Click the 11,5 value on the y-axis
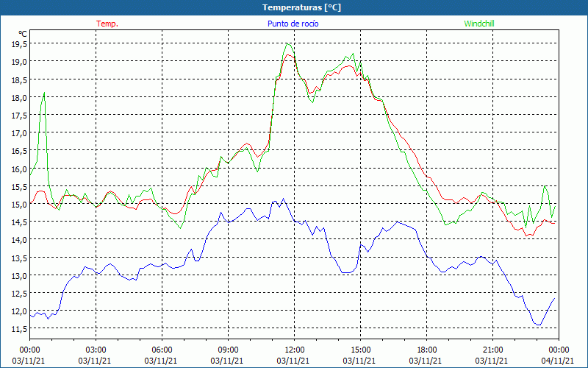The height and width of the screenshot is (368, 588). pos(19,328)
